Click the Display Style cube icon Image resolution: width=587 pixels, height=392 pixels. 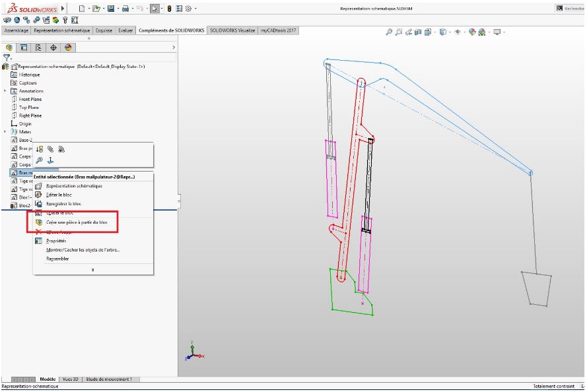442,32
